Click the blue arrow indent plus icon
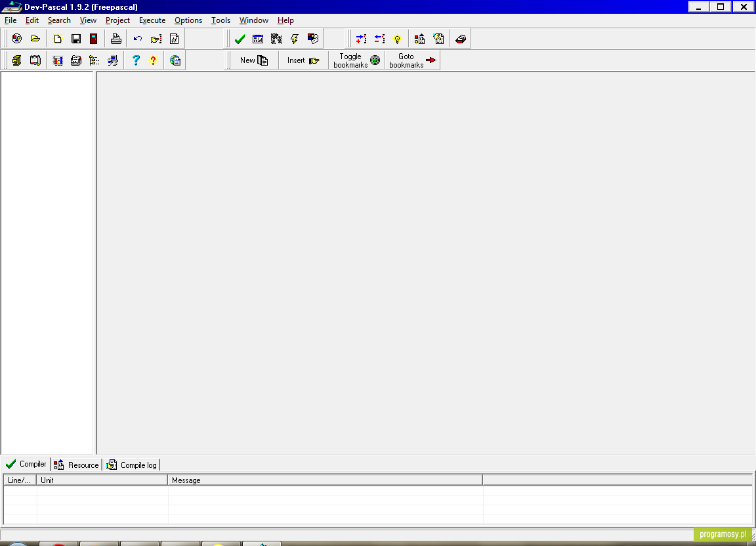The height and width of the screenshot is (546, 756). tap(361, 39)
